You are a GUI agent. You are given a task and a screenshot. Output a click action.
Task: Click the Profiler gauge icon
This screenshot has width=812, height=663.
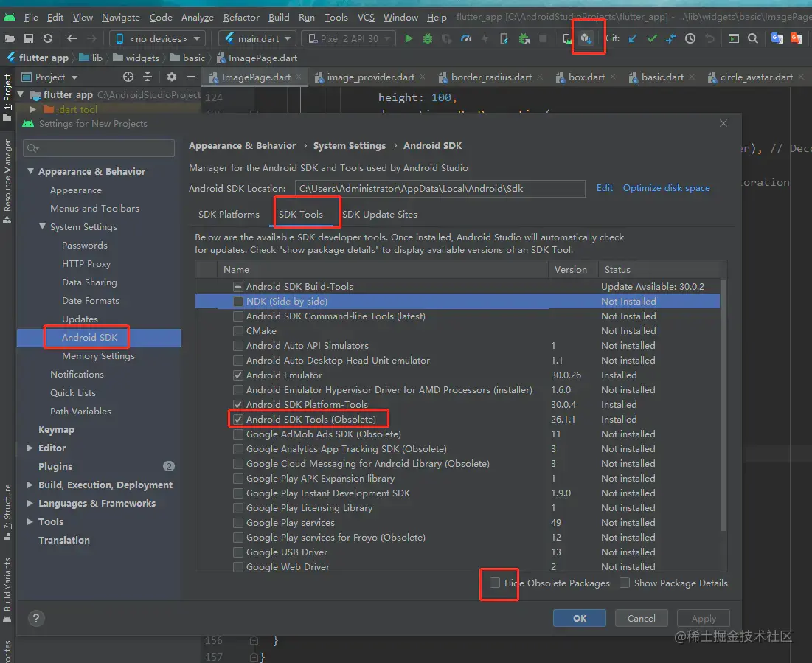click(x=466, y=38)
